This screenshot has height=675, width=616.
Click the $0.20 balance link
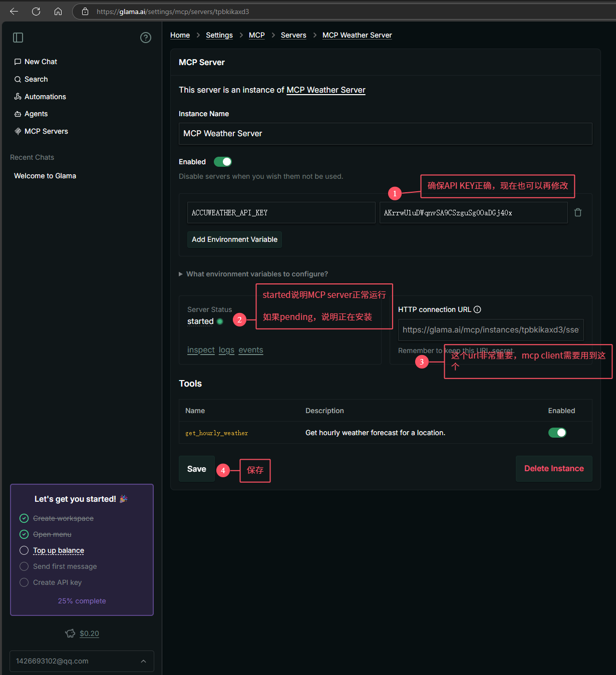(89, 633)
